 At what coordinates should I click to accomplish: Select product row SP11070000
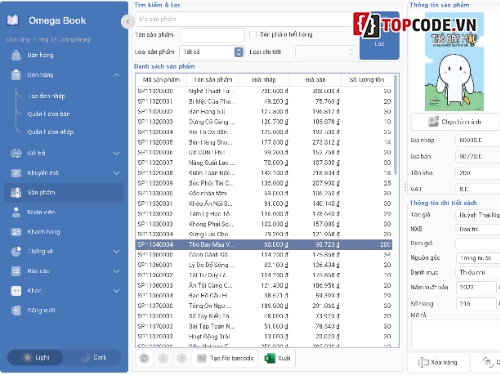264,306
